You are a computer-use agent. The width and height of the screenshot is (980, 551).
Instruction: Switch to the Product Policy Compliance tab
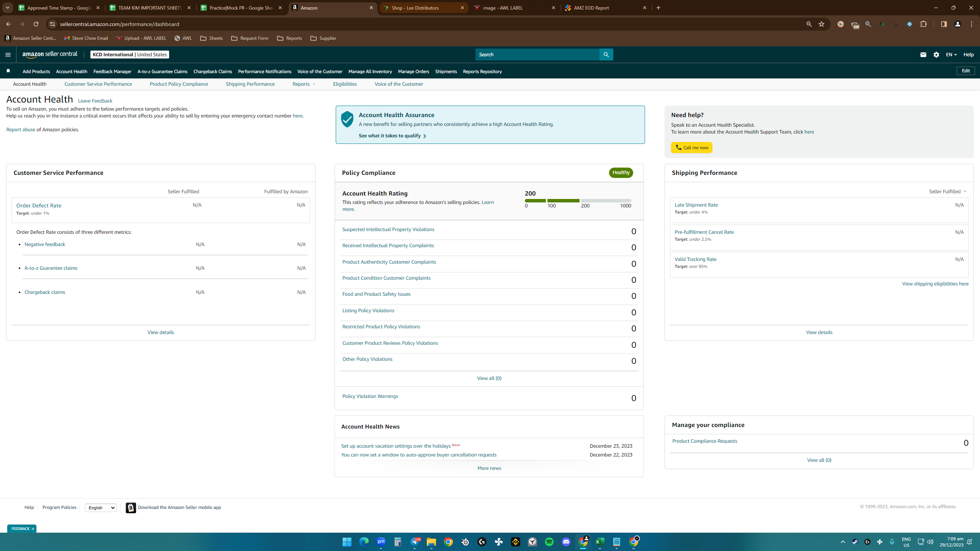[x=179, y=84]
